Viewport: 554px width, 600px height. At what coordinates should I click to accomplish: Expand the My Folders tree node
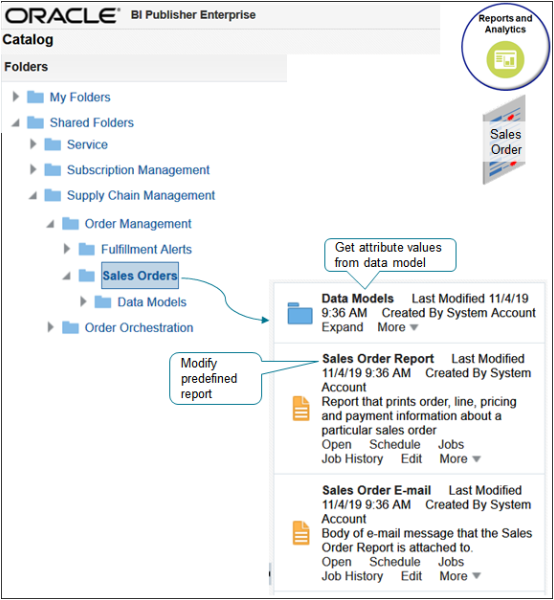tap(16, 96)
